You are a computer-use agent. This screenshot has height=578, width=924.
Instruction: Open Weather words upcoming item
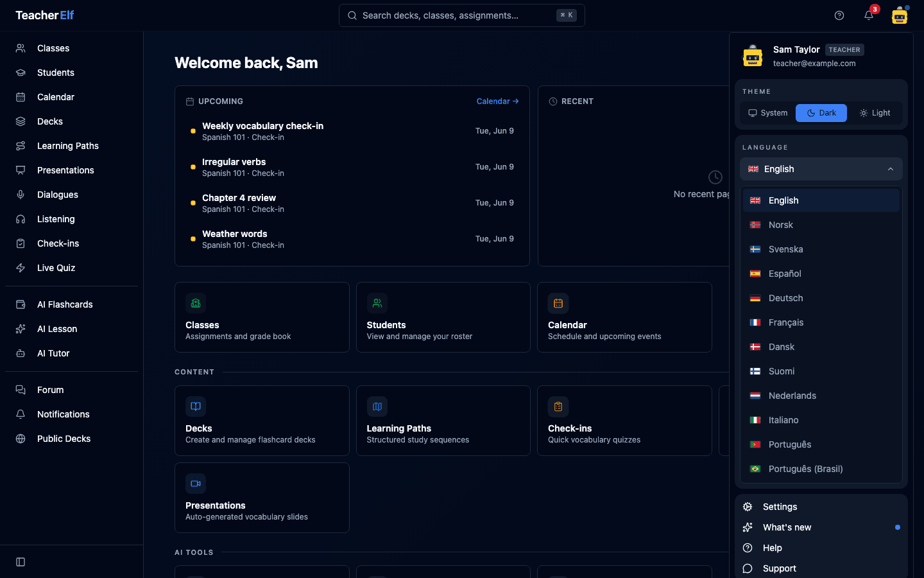(x=352, y=239)
